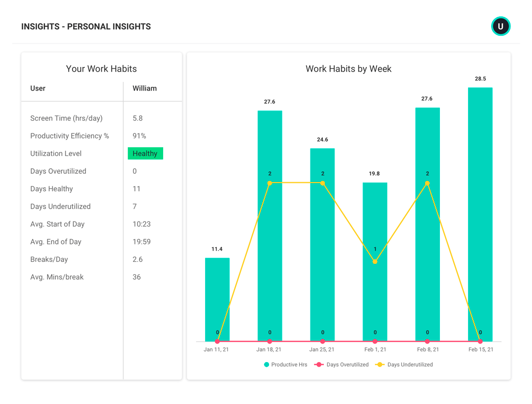The height and width of the screenshot is (404, 532).
Task: Select the Jan 25, 21 productive hours bar
Action: (x=322, y=244)
